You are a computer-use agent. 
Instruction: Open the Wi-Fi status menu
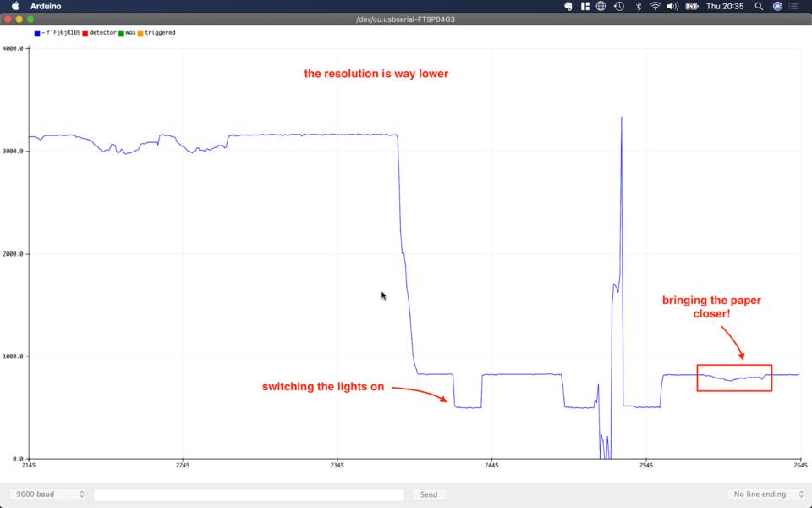655,6
